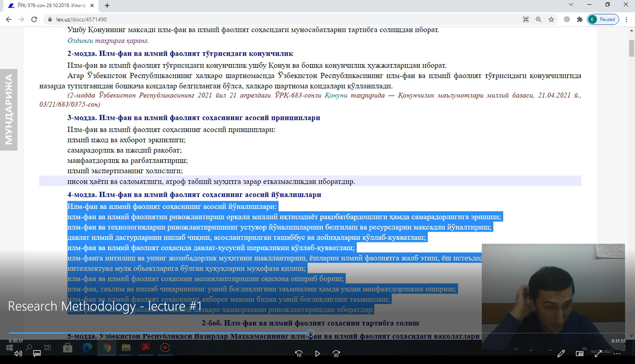The image size is (635, 364).
Task: Open the pencil edit tool
Action: [x=561, y=354]
